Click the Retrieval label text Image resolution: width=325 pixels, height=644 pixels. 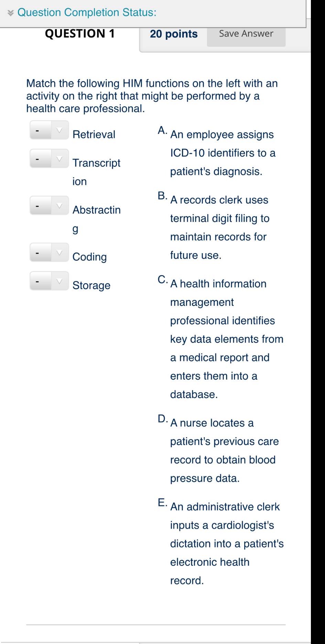pyautogui.click(x=94, y=134)
